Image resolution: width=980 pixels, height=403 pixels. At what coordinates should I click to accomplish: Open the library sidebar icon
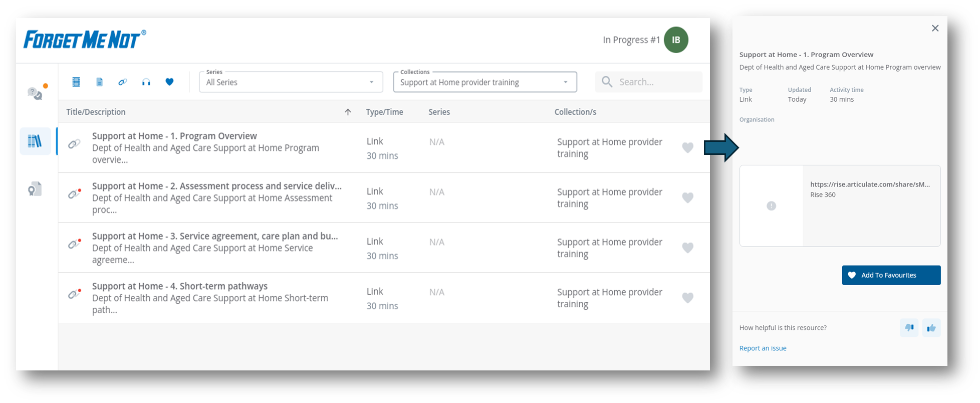pyautogui.click(x=35, y=141)
